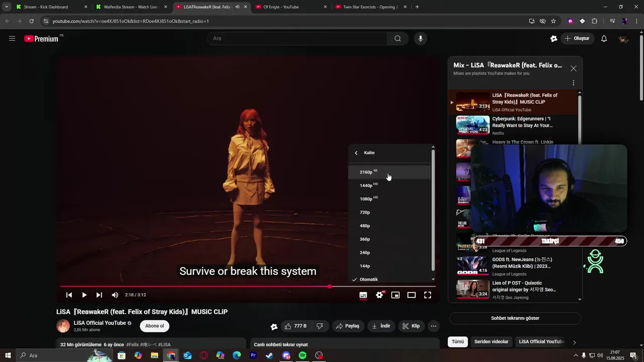Open Chrome extensions puzzle icon

pyautogui.click(x=594, y=21)
